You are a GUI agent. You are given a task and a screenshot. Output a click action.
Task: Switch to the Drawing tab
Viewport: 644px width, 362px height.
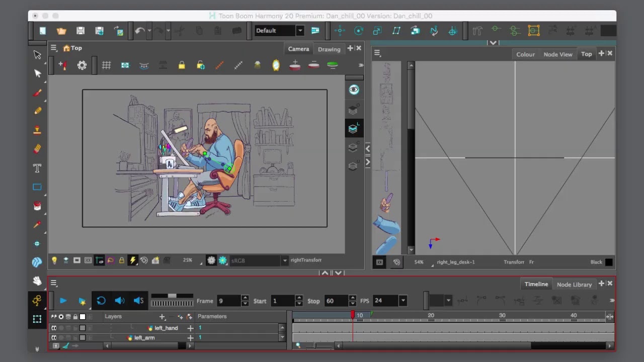(x=329, y=49)
